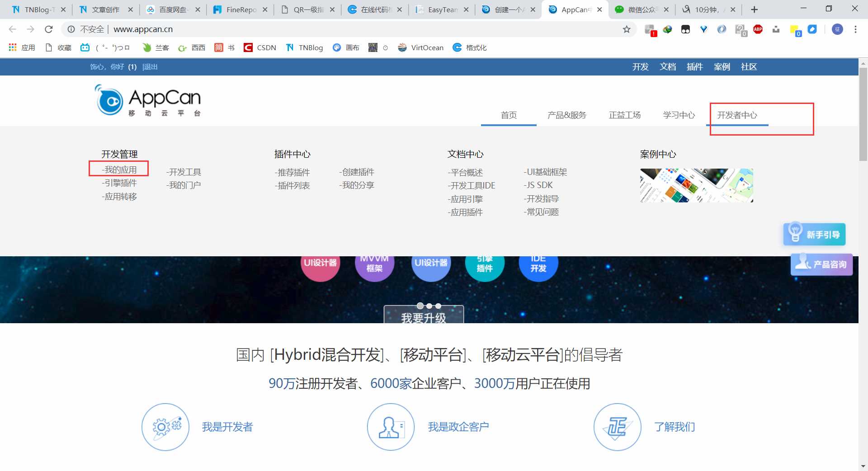Screen dimensions: 868x471
Task: Expand the 产品&服务 navigation dropdown
Action: point(566,115)
